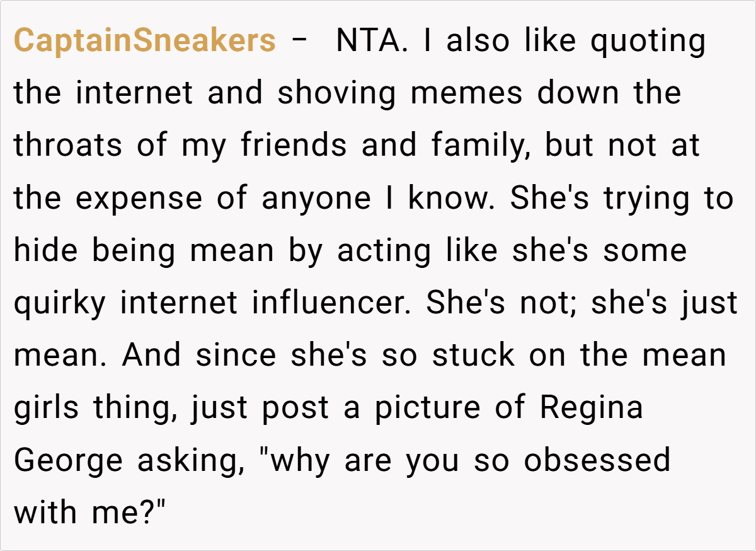
Task: Click the word "throats"
Action: point(69,146)
